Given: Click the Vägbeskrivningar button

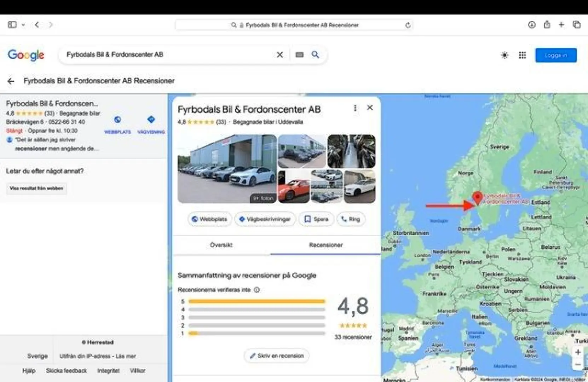Looking at the screenshot, I should pos(265,219).
